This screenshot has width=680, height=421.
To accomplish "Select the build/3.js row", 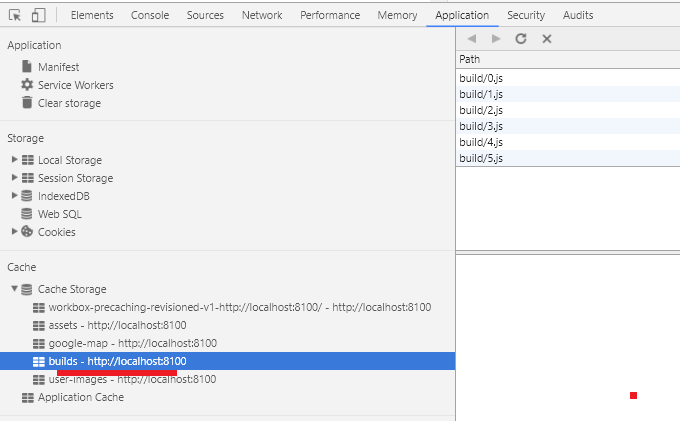I will point(568,126).
